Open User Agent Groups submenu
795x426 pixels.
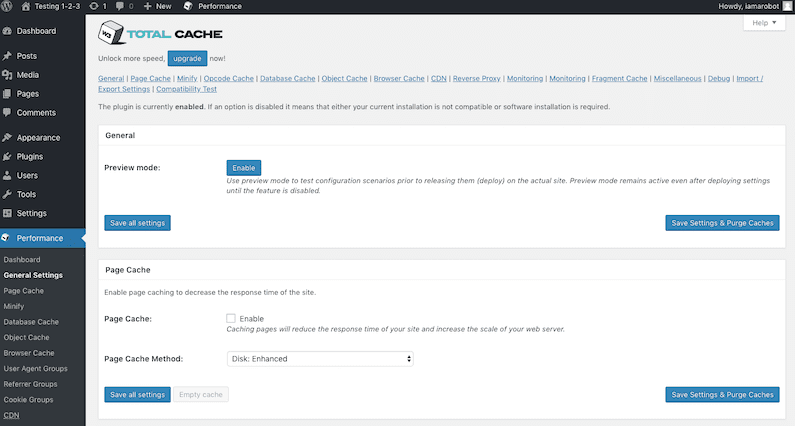tap(35, 369)
